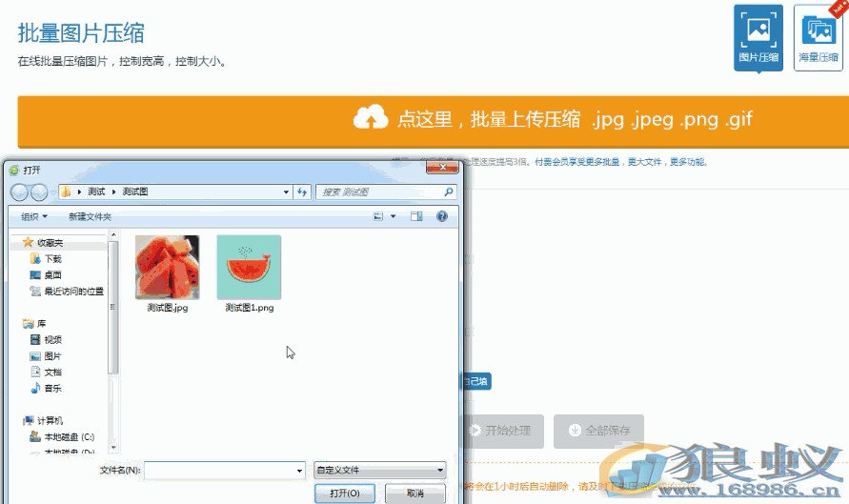Click the paid member benefits link text
The image size is (849, 504).
[620, 162]
